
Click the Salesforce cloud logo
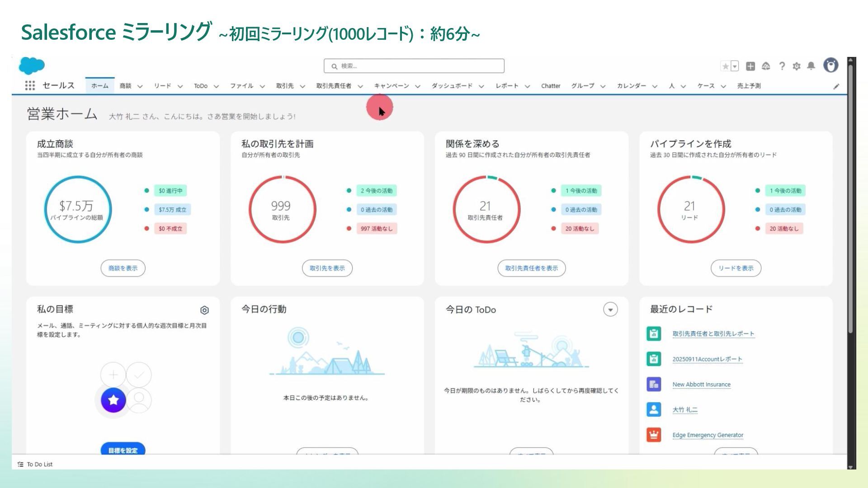pyautogui.click(x=32, y=66)
